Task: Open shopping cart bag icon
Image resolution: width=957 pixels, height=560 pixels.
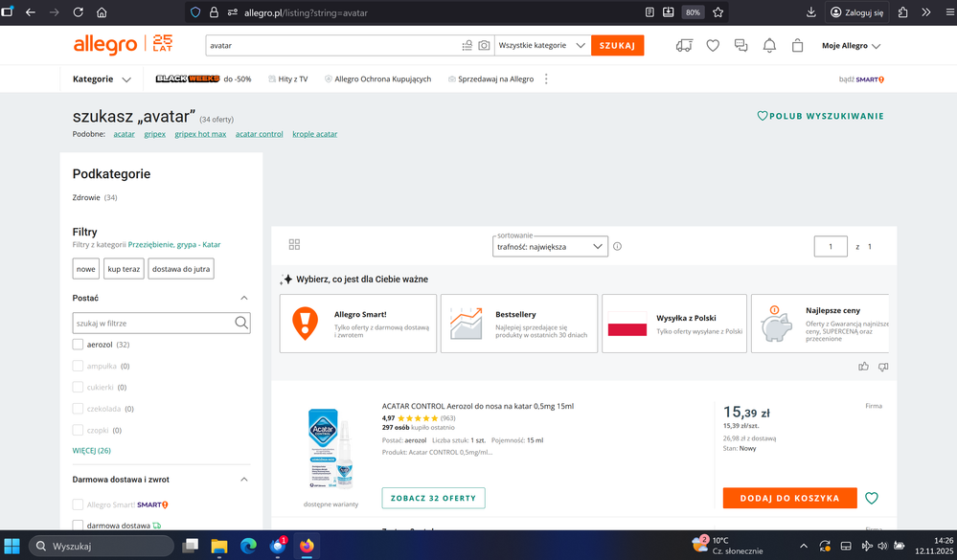Action: tap(797, 45)
